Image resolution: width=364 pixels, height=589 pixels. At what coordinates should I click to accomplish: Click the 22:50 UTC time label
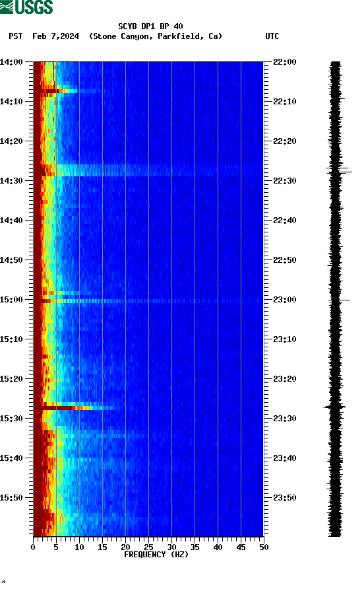click(285, 260)
